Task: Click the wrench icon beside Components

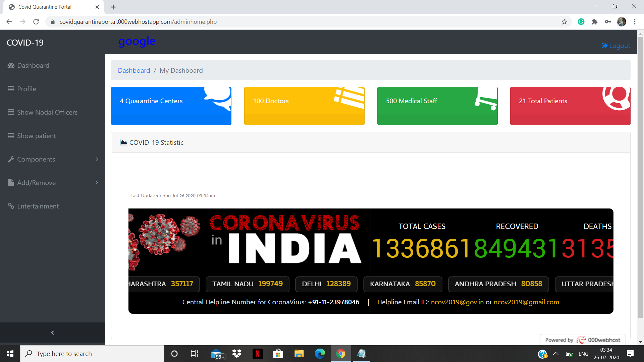Action: coord(11,159)
